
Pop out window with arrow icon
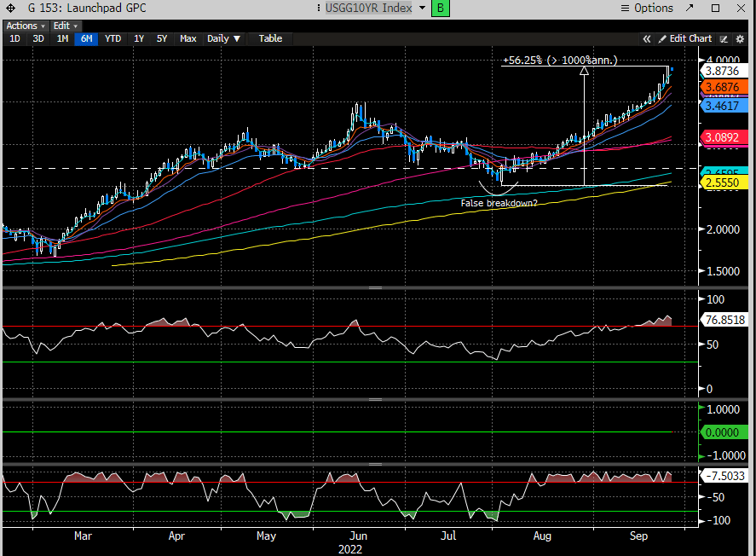(691, 9)
